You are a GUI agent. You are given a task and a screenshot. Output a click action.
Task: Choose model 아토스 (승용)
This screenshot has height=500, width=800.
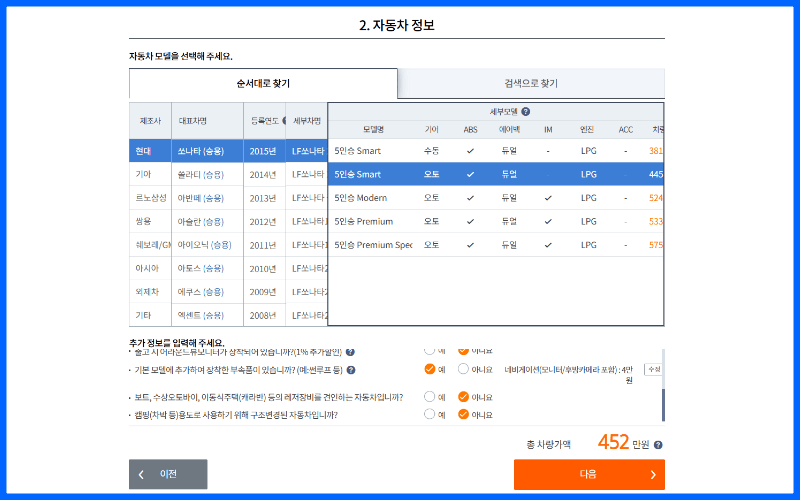(x=207, y=268)
